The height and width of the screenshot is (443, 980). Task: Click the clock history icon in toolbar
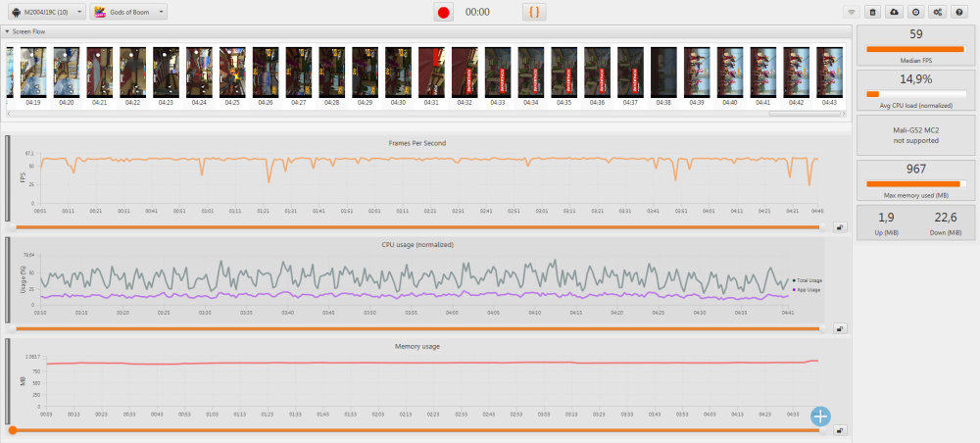pyautogui.click(x=915, y=12)
